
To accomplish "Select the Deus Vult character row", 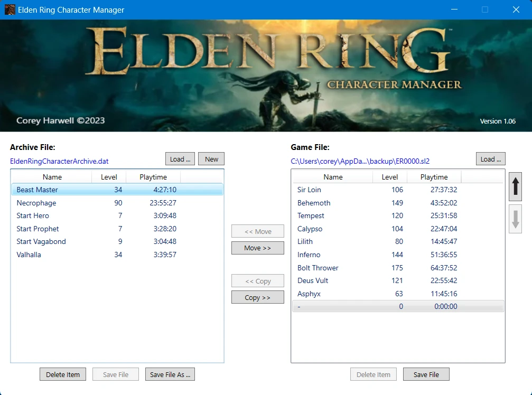I will point(398,280).
